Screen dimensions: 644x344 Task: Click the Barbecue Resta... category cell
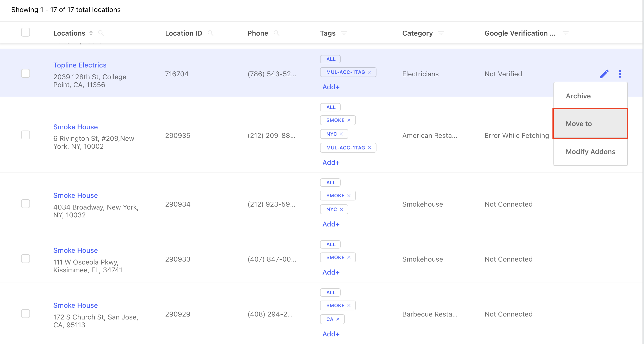(x=430, y=314)
